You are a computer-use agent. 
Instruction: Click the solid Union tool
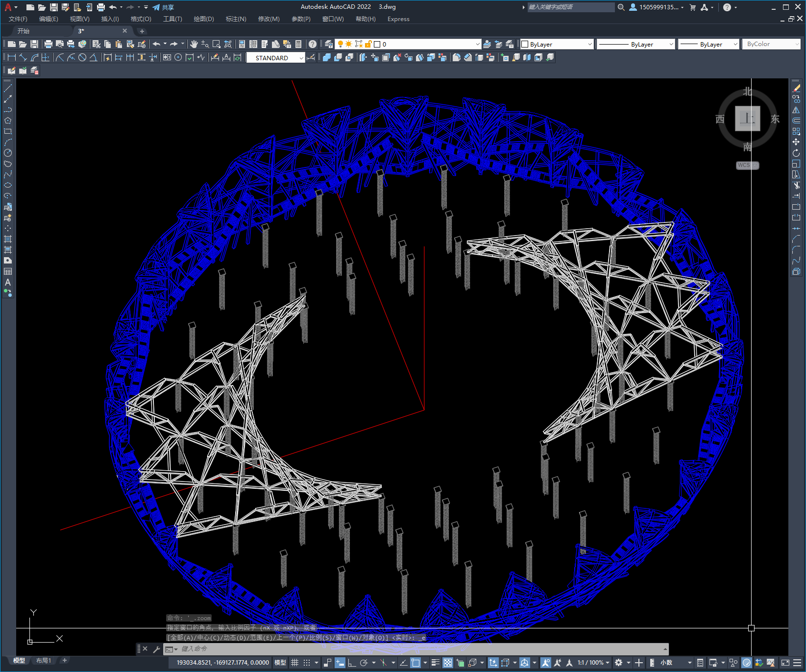tap(327, 58)
